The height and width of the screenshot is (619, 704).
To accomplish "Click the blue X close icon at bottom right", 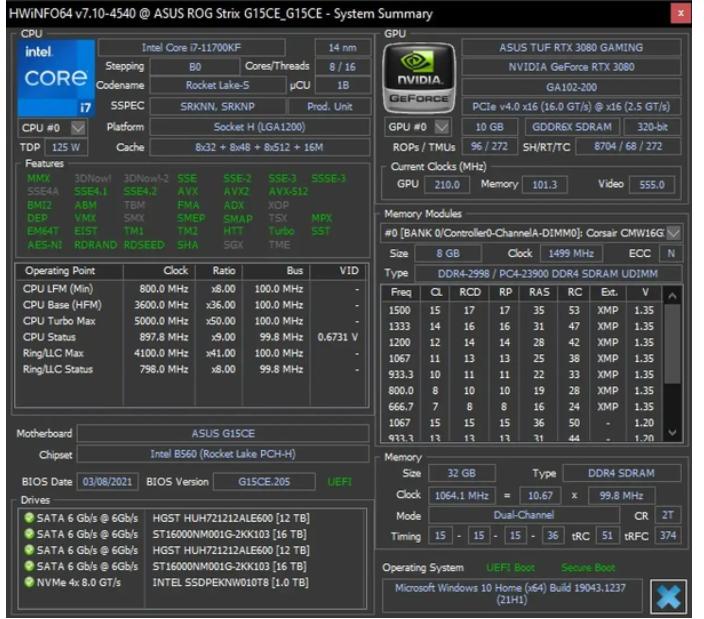I will 669,597.
